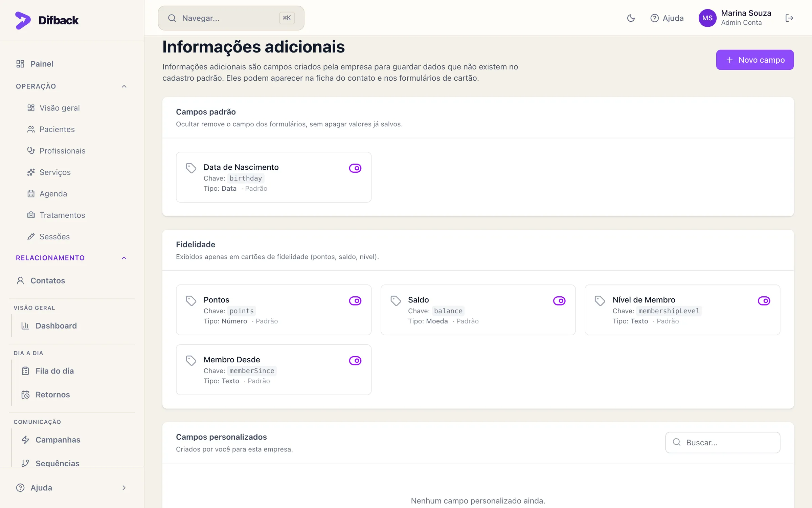
Task: Click the Campanhas lightning icon
Action: click(x=25, y=440)
